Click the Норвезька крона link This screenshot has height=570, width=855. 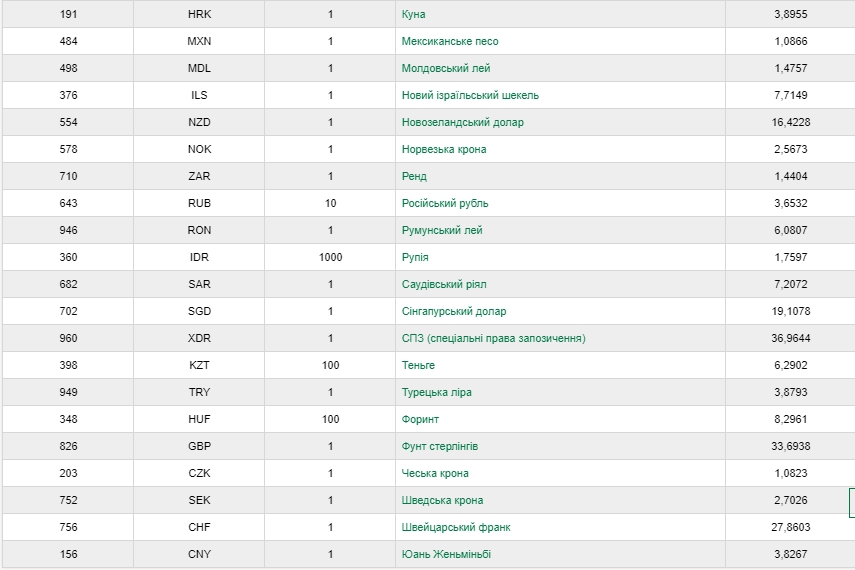[444, 149]
